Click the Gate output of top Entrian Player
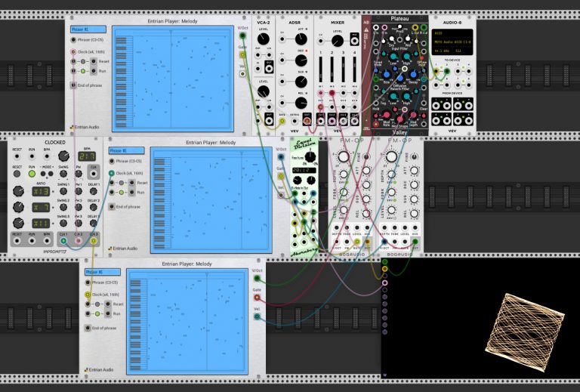The height and width of the screenshot is (392, 580). (x=242, y=54)
